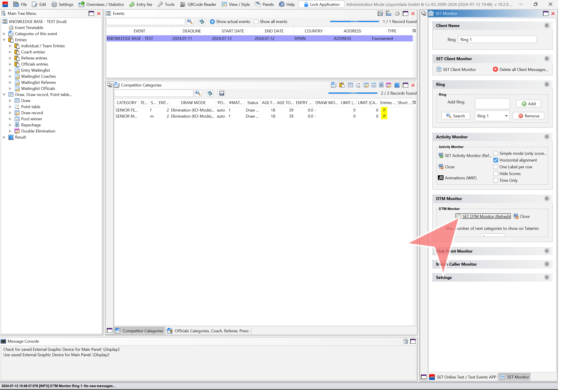The image size is (588, 390).
Task: Click the two-column layout icon in Competitor Categories toolbar
Action: (x=373, y=85)
